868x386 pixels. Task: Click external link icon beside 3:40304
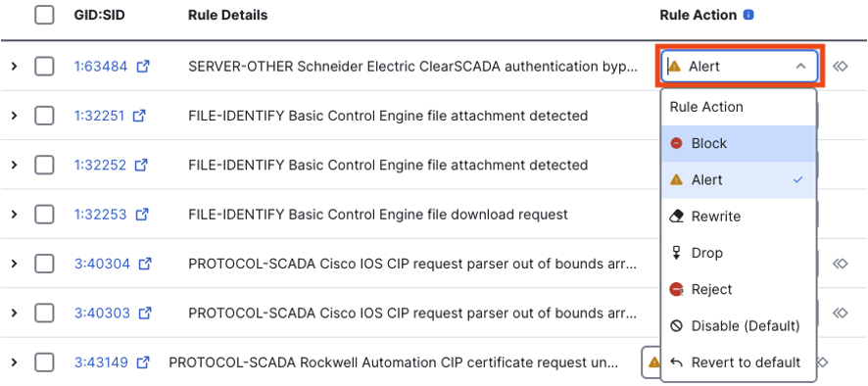tap(145, 264)
